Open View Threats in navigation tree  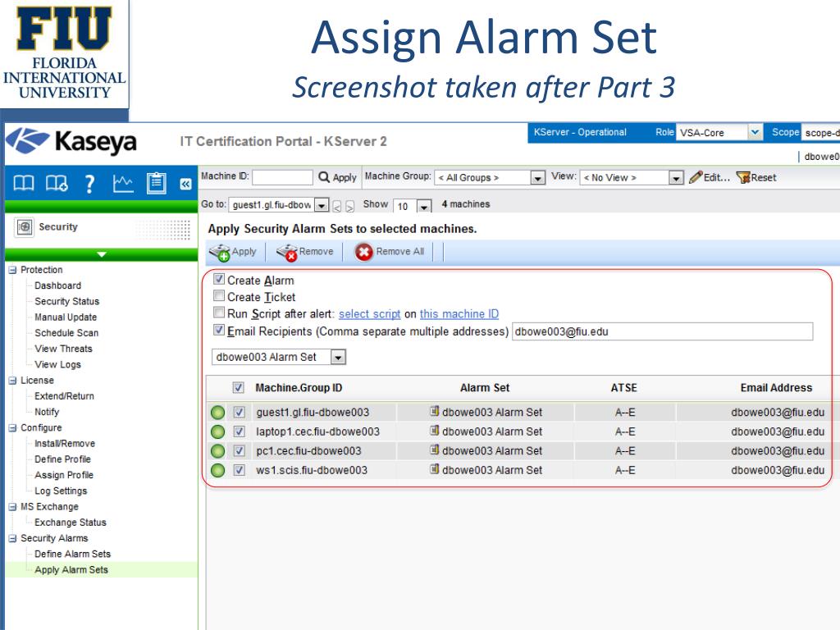(x=63, y=349)
